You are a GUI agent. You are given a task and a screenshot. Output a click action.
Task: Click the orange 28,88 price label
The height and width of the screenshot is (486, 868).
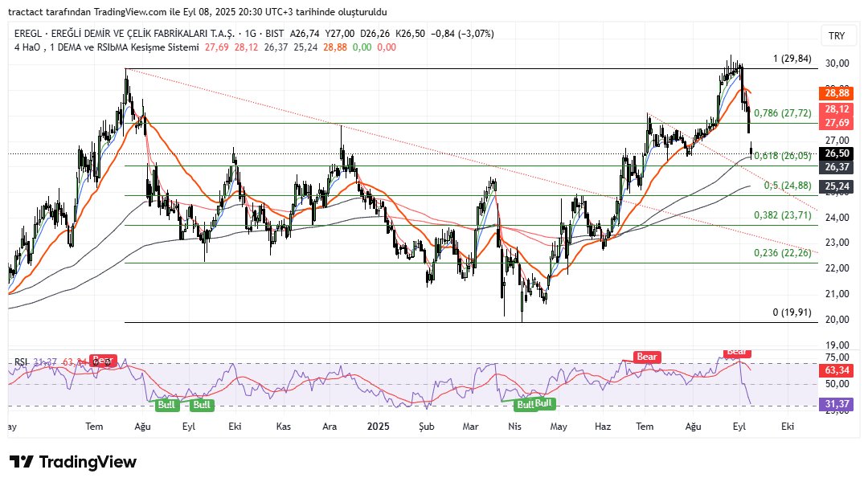tap(837, 93)
